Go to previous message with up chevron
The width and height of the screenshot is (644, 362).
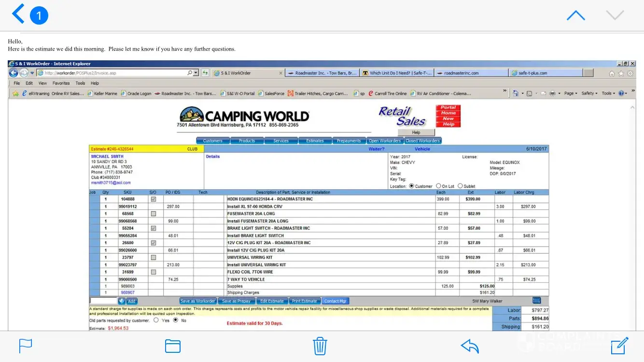575,15
